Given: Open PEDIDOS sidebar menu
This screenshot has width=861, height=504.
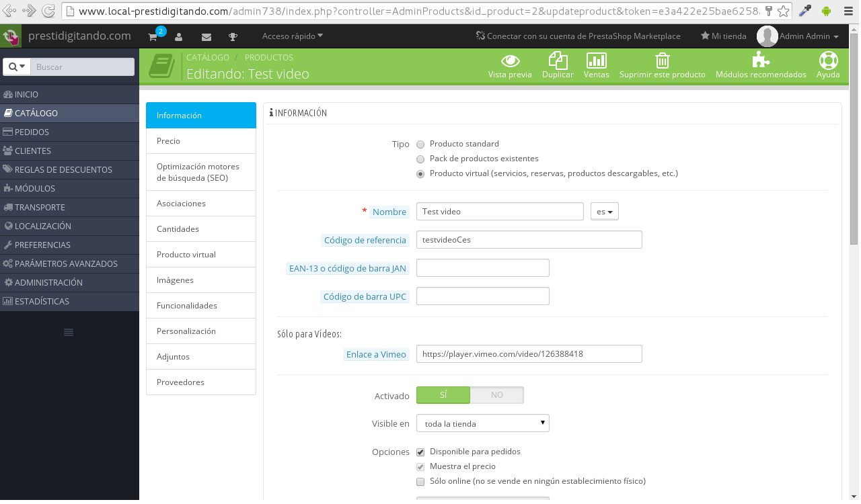Looking at the screenshot, I should point(69,132).
